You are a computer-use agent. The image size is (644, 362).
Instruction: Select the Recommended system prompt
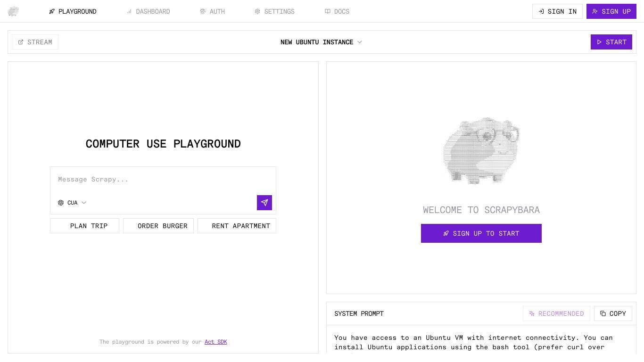click(x=556, y=313)
